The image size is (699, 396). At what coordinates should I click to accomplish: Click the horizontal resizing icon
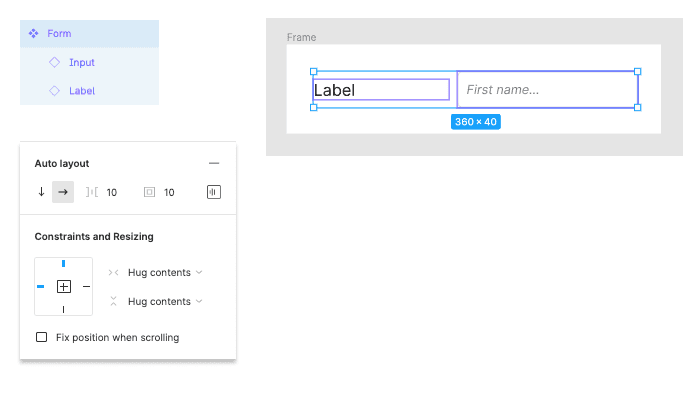click(x=113, y=272)
